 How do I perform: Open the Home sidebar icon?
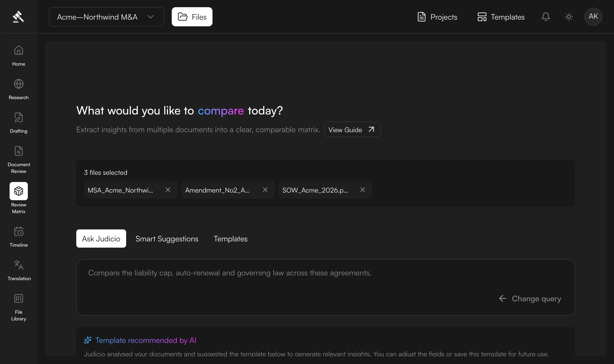click(19, 50)
